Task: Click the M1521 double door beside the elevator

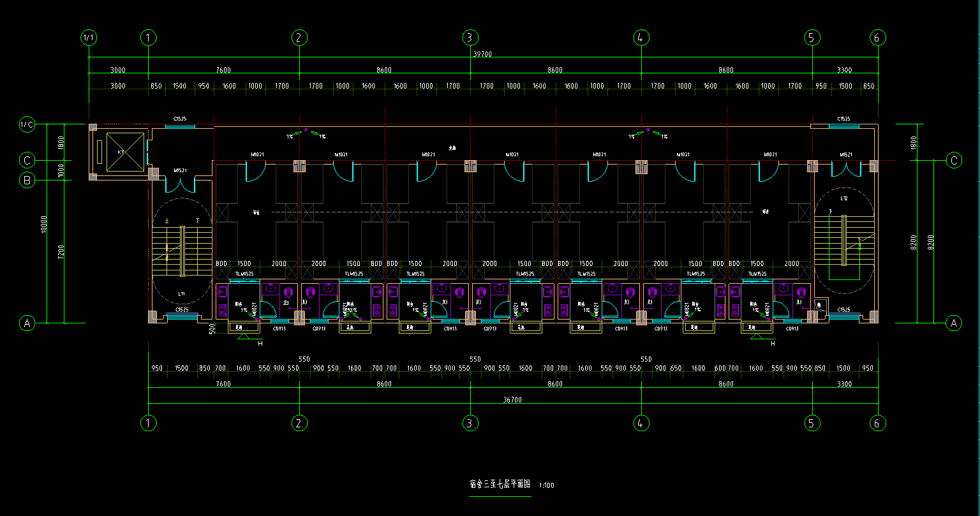Action: [181, 183]
